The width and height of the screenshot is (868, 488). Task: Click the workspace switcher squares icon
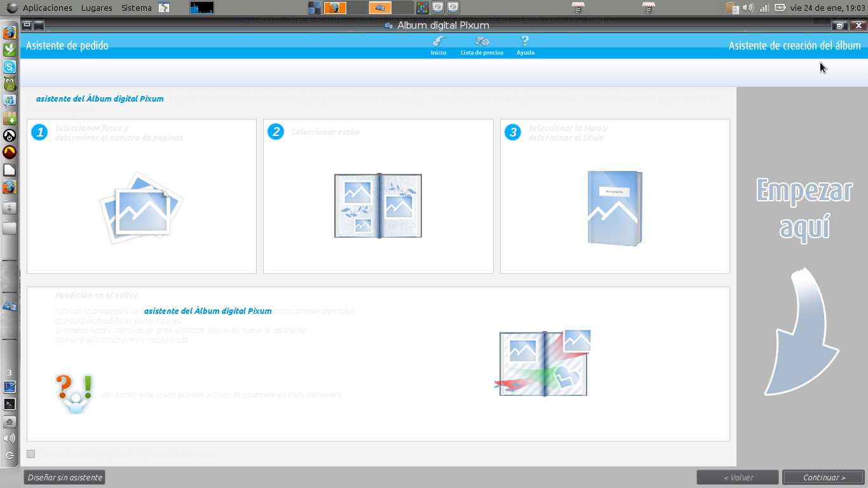[x=315, y=8]
